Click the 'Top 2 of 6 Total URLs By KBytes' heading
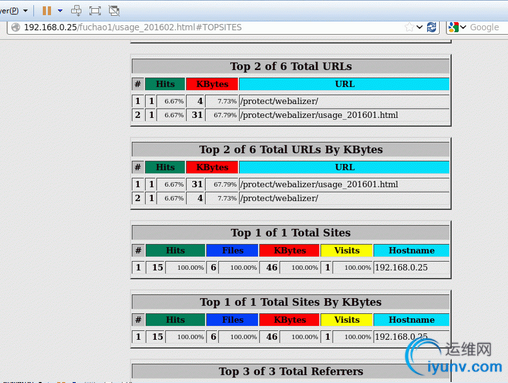This screenshot has height=383, width=508. click(x=291, y=149)
